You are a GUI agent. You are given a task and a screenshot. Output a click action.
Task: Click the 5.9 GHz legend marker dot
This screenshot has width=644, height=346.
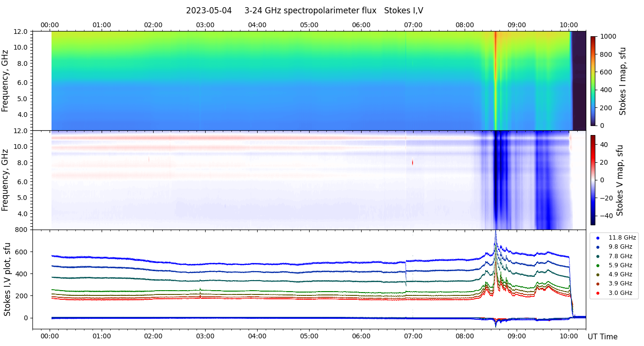(598, 265)
